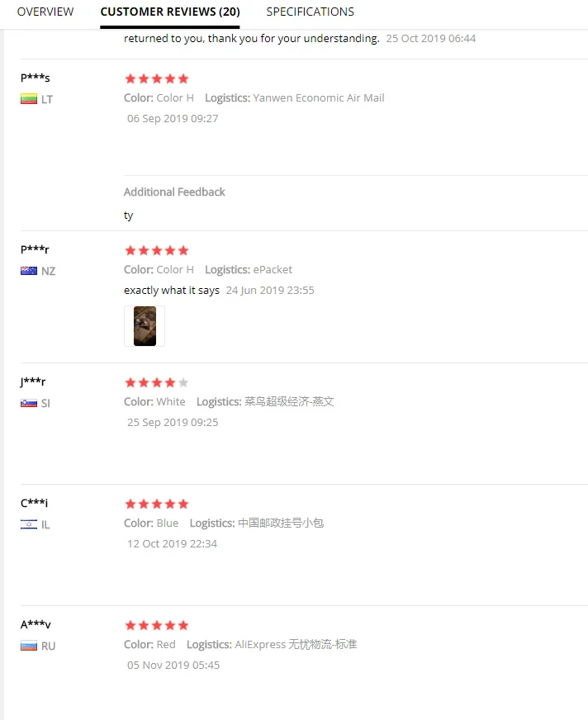Click the New Zealand flag icon
The height and width of the screenshot is (720, 588).
[29, 271]
